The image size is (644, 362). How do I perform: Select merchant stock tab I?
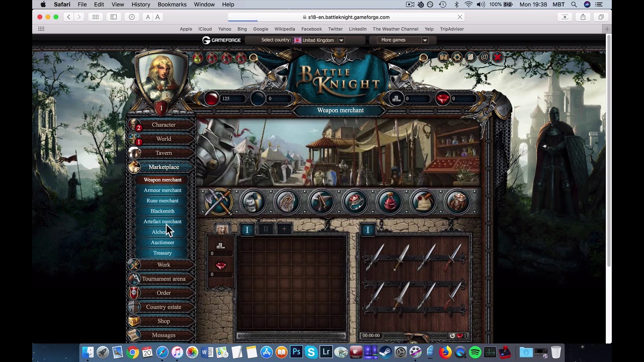tap(368, 229)
